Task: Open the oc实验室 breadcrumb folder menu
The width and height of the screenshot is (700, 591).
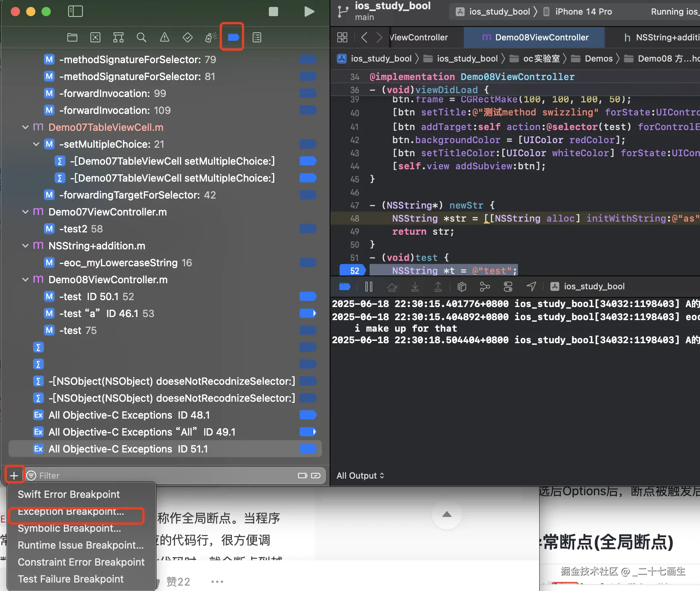Action: pos(535,58)
